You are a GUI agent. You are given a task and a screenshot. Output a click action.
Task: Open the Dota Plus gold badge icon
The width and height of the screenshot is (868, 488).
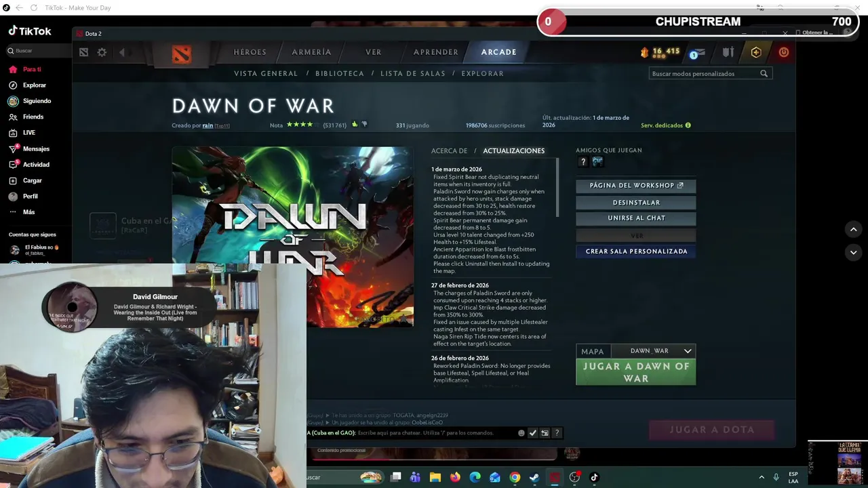756,52
